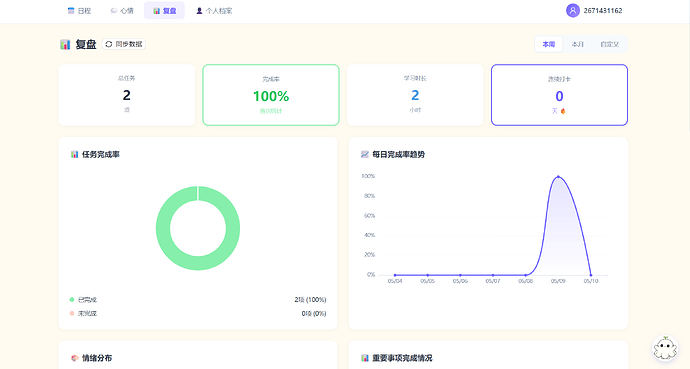Click the chart icon beside 重要事项完成情况
The height and width of the screenshot is (369, 690).
click(365, 358)
